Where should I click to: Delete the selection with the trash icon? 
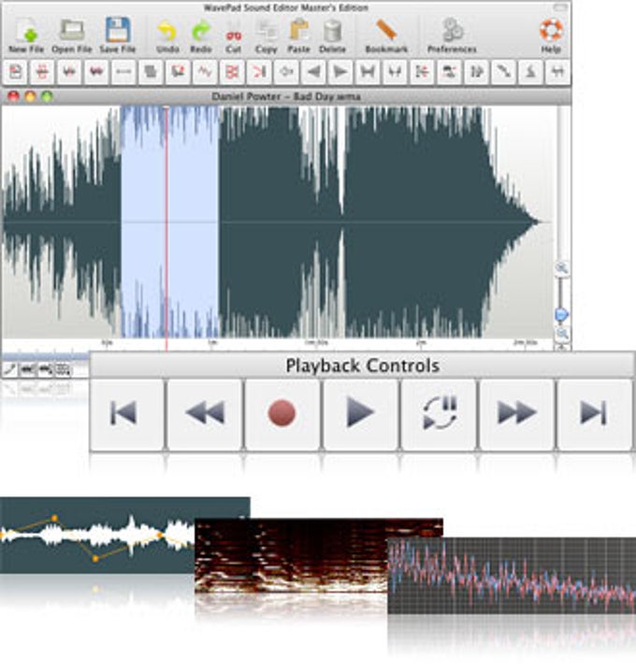point(332,36)
